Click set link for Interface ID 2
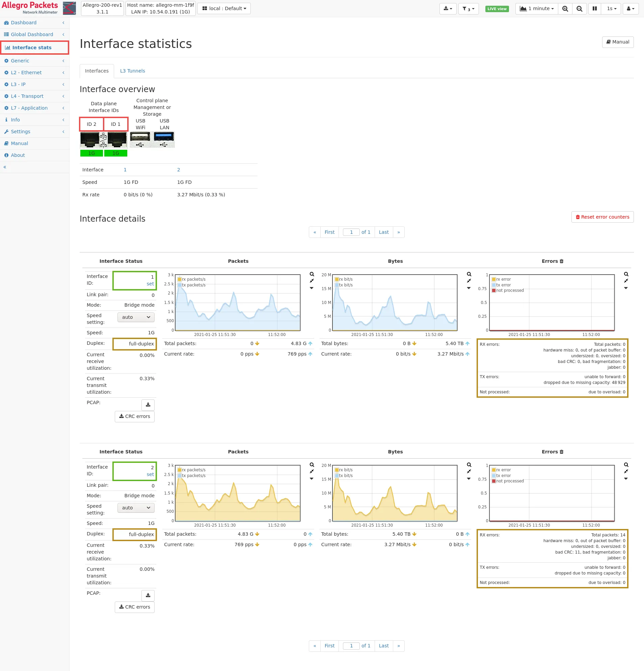 tap(150, 475)
